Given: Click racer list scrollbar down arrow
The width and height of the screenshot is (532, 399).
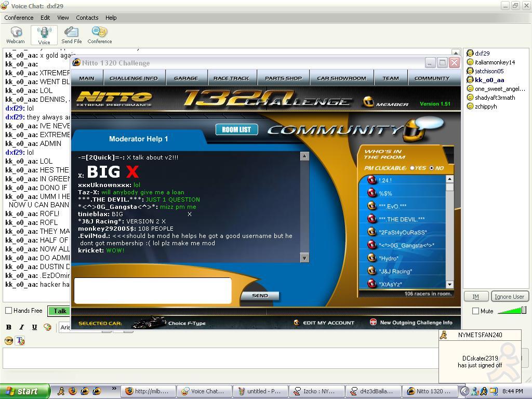Looking at the screenshot, I should [449, 284].
